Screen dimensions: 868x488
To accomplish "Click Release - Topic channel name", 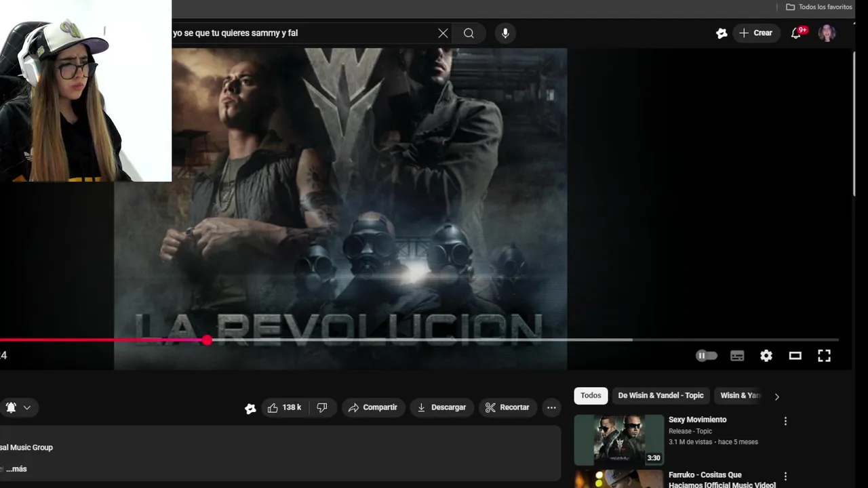I will click(690, 431).
